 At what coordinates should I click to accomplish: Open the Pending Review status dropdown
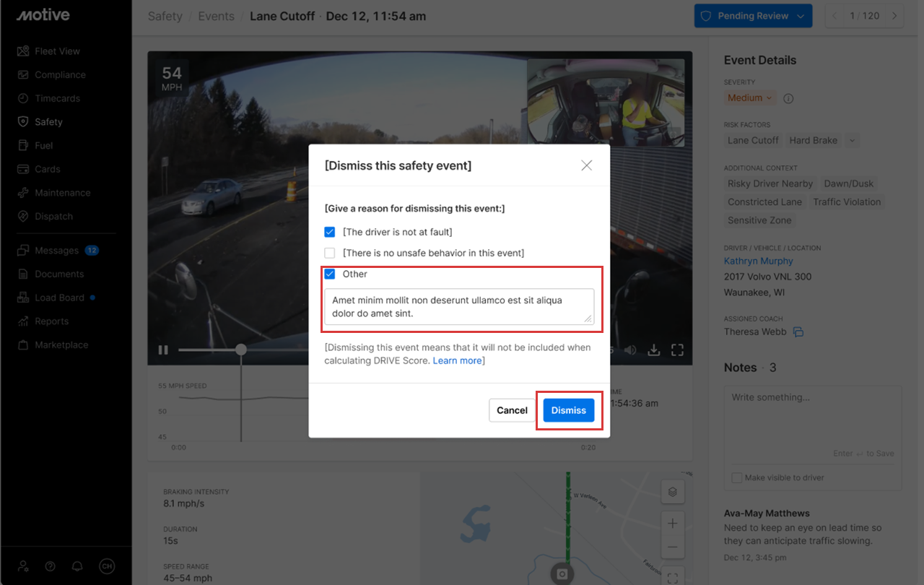coord(753,16)
